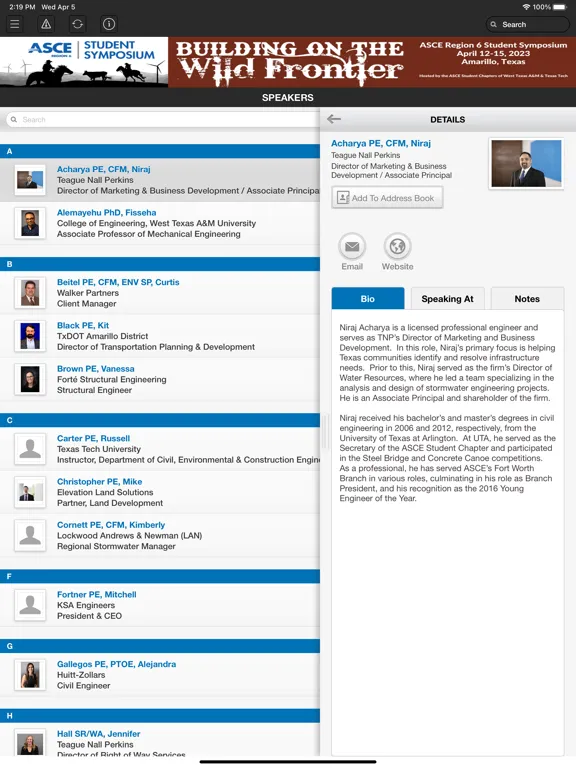
Task: Tap the Wild Frontier banner title
Action: (x=290, y=62)
